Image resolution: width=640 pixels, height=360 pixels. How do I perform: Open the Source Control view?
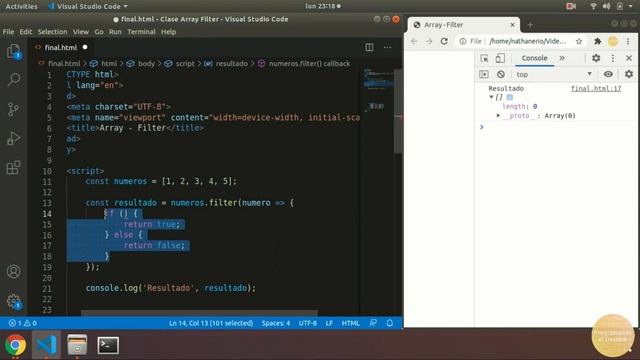(x=13, y=109)
